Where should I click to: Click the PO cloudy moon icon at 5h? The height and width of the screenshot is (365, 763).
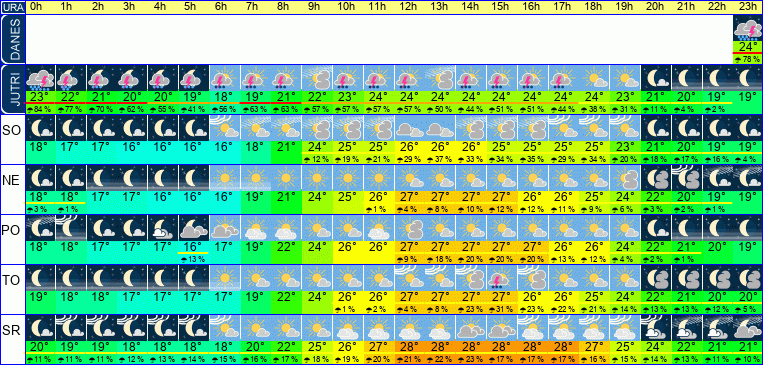(x=194, y=228)
